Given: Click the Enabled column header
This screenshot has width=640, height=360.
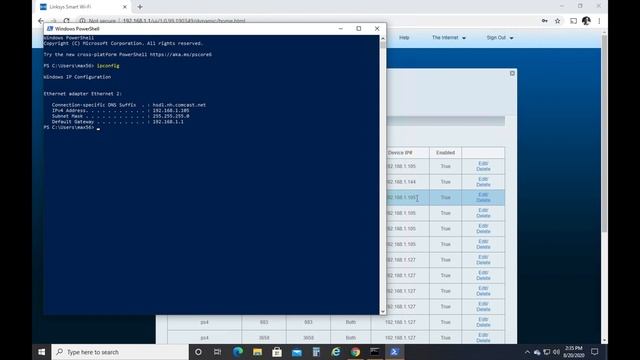Looking at the screenshot, I should 445,153.
